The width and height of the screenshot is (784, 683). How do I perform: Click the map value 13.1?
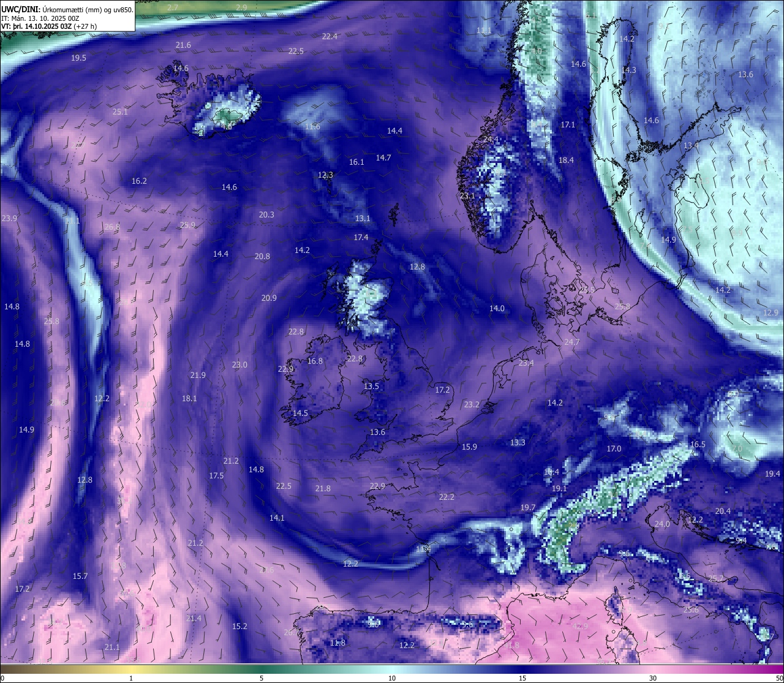pos(363,219)
